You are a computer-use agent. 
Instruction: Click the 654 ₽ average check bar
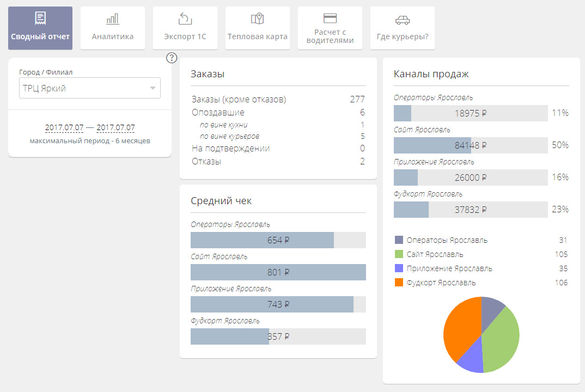pos(278,240)
